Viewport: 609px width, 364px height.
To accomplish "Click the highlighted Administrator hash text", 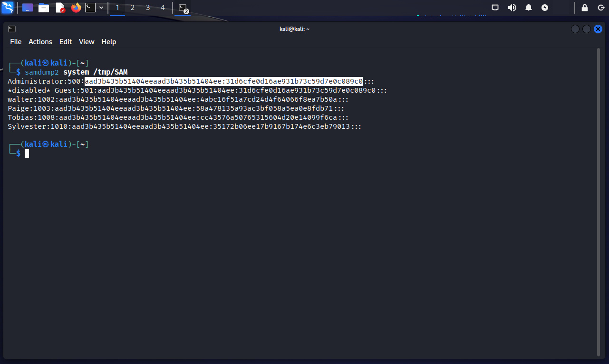I will [x=223, y=81].
